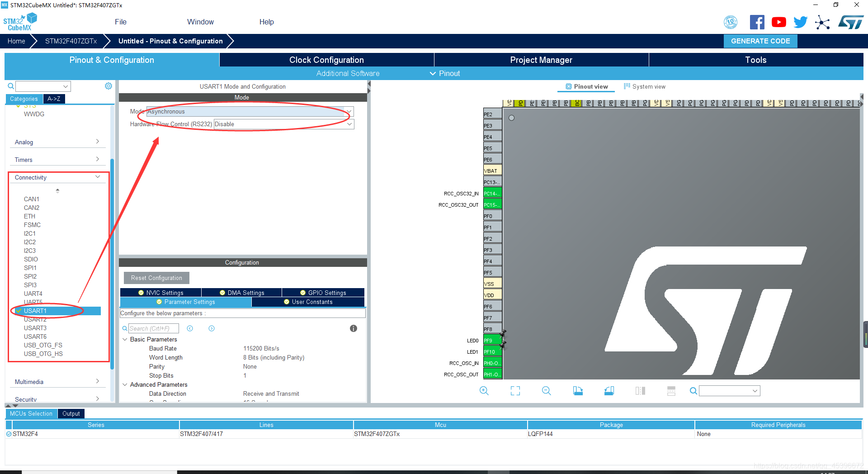
Task: Switch to the Output tab
Action: click(x=71, y=413)
